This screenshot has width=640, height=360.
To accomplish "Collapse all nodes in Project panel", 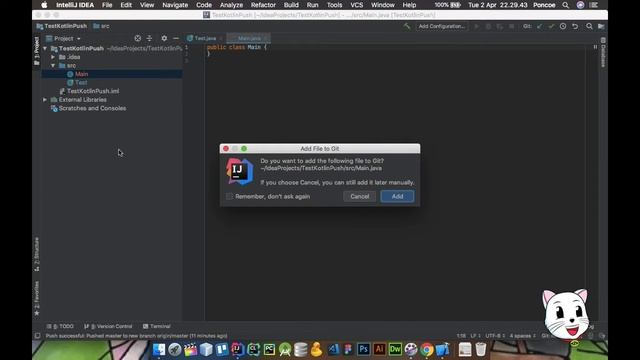I will pos(149,38).
